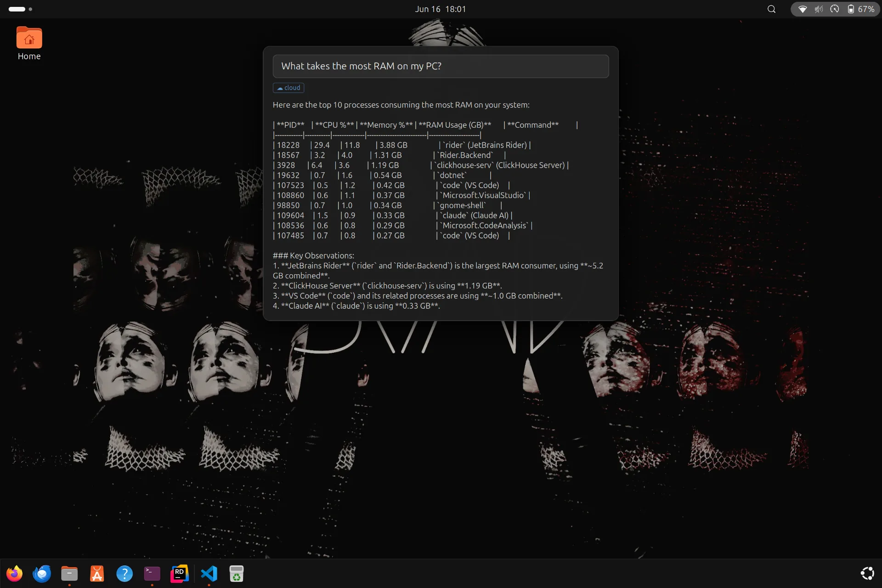Open Wi-Fi status icon in system tray
Screen dimensions: 882x588
pyautogui.click(x=803, y=9)
